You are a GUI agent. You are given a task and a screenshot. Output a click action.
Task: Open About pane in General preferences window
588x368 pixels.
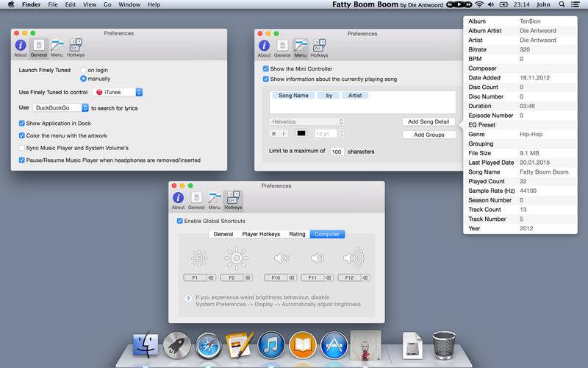click(x=21, y=48)
